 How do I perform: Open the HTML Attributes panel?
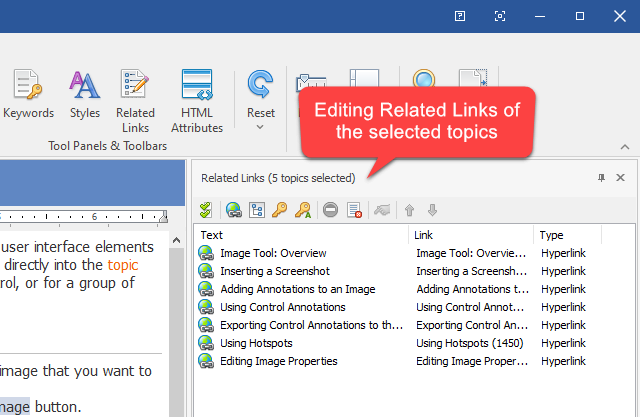(197, 99)
